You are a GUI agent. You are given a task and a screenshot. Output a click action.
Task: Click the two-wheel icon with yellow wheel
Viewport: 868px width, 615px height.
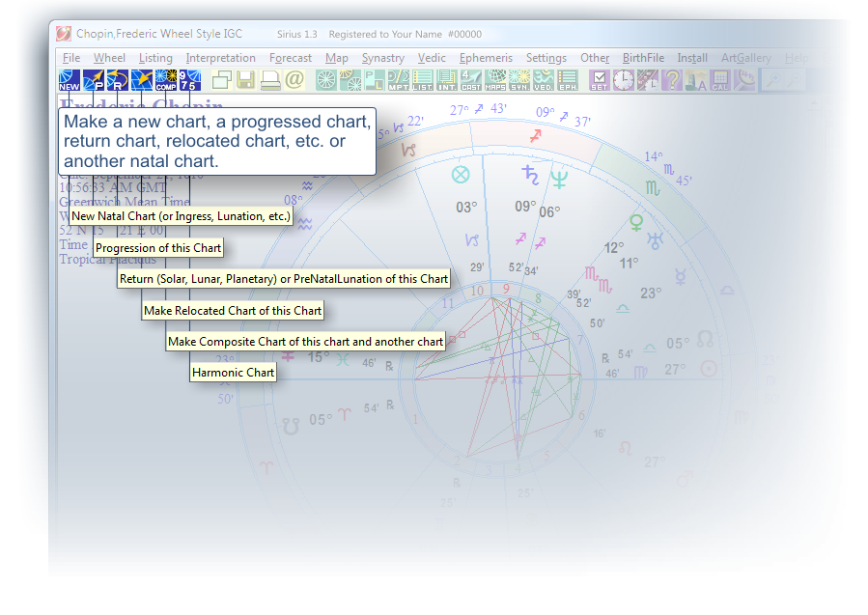tap(350, 80)
